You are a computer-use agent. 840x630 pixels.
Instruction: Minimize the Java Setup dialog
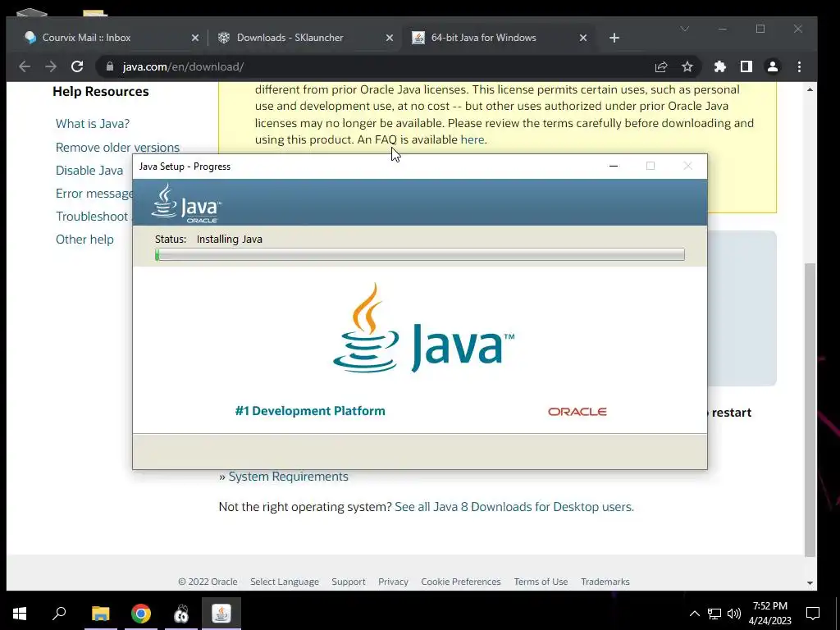(x=614, y=166)
